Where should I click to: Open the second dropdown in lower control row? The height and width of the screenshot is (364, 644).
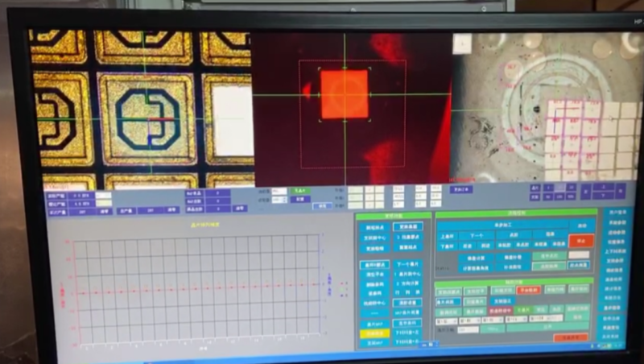point(469,319)
